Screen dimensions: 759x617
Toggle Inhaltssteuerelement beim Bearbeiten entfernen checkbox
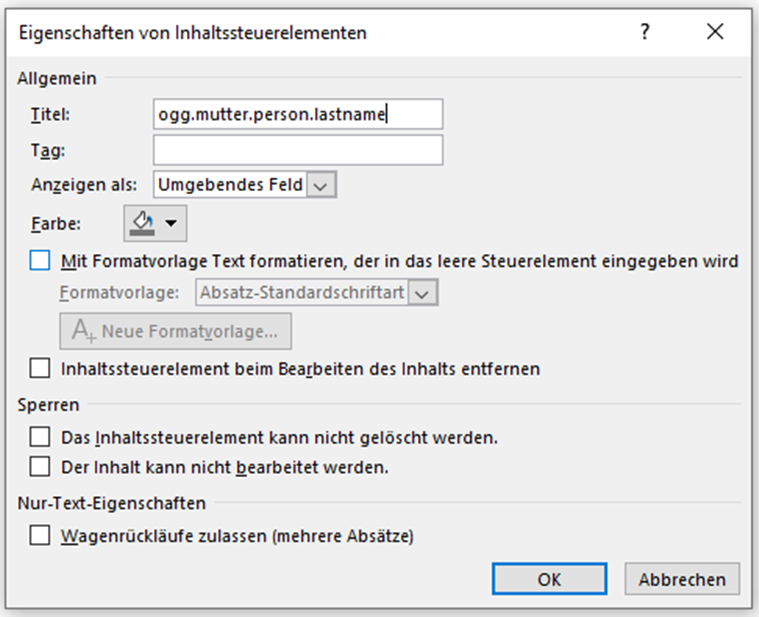(40, 369)
